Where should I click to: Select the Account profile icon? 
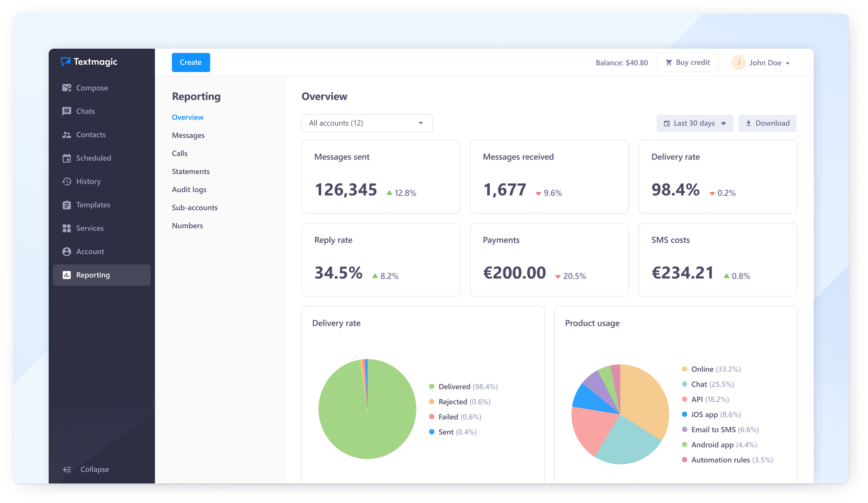click(x=67, y=252)
